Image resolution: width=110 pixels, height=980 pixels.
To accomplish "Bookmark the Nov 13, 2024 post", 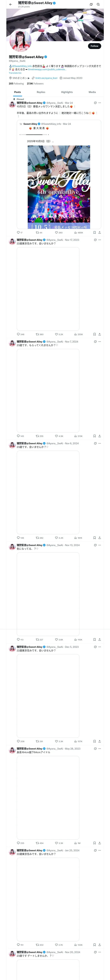I will pyautogui.click(x=95, y=639).
